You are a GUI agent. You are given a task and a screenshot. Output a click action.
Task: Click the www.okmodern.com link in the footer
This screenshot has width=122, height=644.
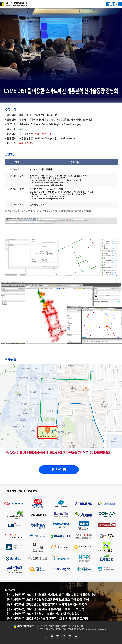click(x=96, y=629)
